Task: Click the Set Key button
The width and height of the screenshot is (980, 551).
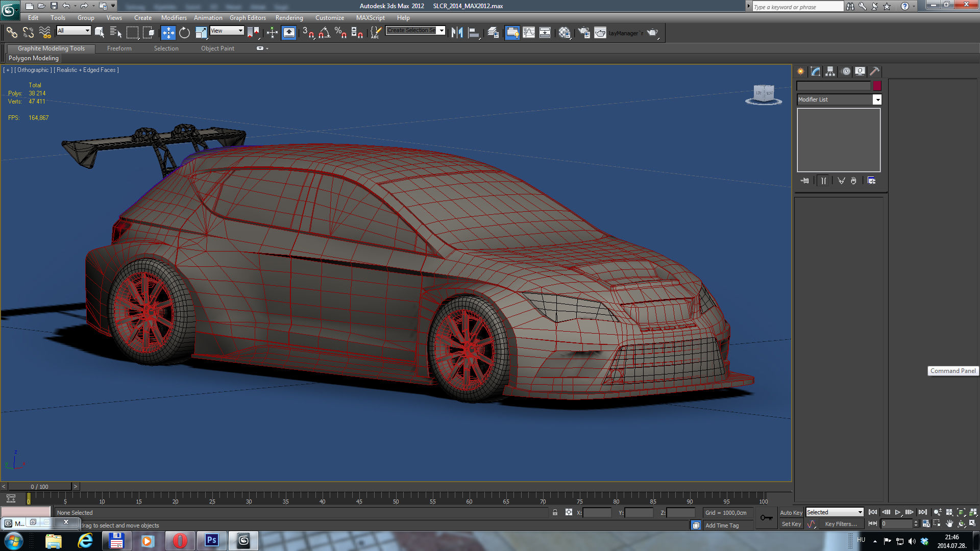Action: click(x=791, y=524)
